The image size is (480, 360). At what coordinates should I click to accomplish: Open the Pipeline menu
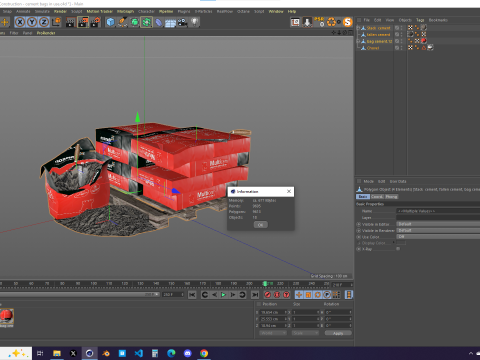click(166, 11)
